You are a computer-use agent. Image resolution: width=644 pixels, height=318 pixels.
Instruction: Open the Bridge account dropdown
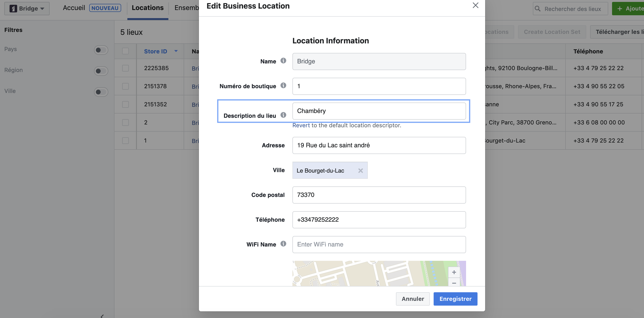tap(27, 9)
